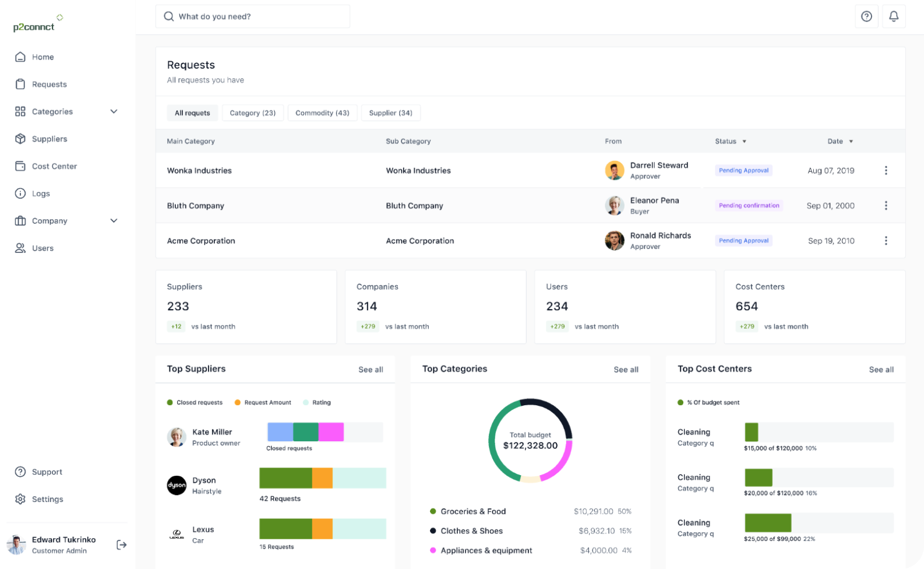This screenshot has height=569, width=924.
Task: Click the Dyson logo
Action: click(x=177, y=485)
